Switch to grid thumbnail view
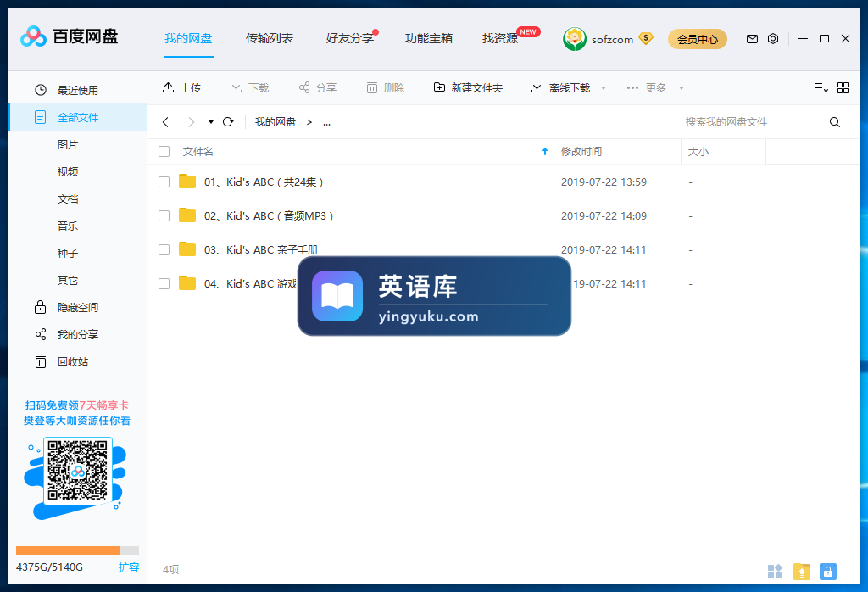This screenshot has width=868, height=592. click(843, 87)
